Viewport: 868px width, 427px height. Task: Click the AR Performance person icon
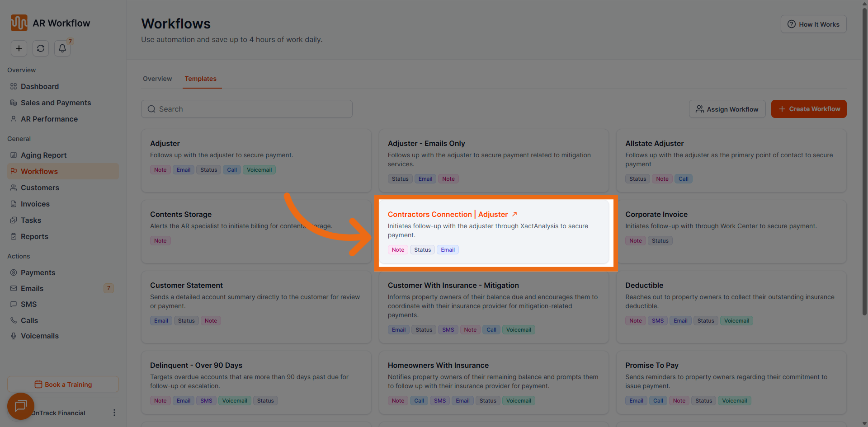point(14,119)
